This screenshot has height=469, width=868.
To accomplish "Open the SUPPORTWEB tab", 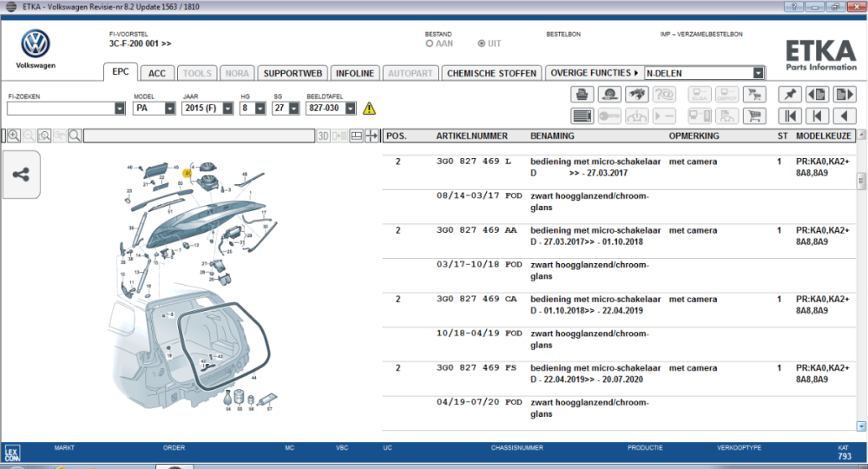I will (x=293, y=73).
